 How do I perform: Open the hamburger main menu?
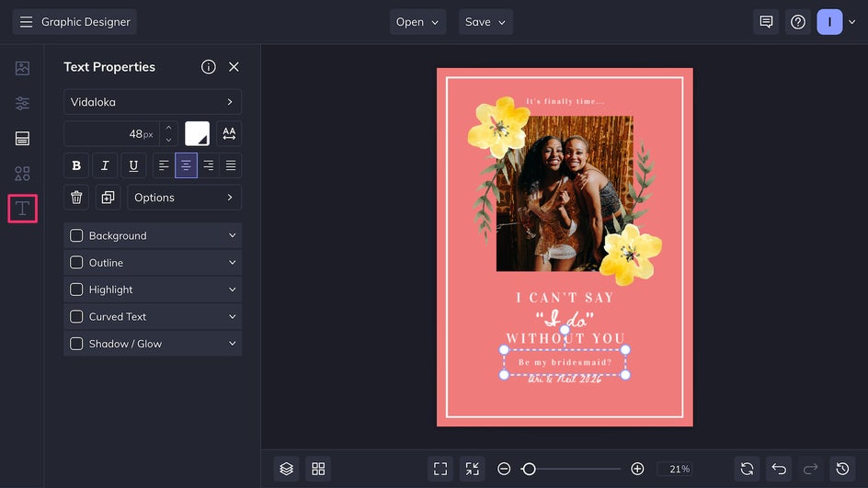point(26,22)
